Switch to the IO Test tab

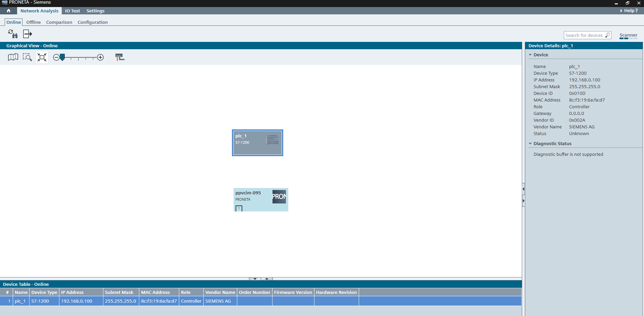(x=72, y=11)
